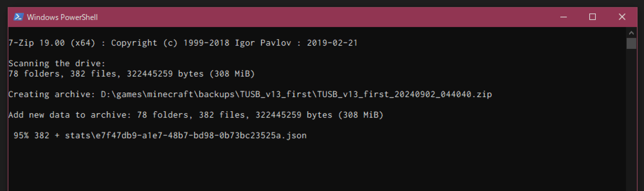The image size is (644, 191).
Task: Click the TUSB_v13_first_20240902_044040.zip filename
Action: click(404, 94)
